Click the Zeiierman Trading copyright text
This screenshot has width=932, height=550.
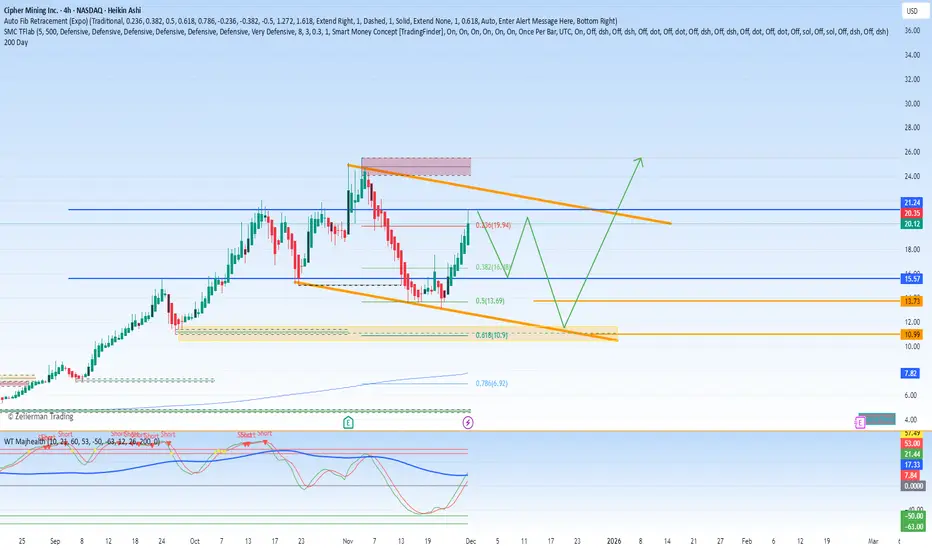click(x=40, y=416)
